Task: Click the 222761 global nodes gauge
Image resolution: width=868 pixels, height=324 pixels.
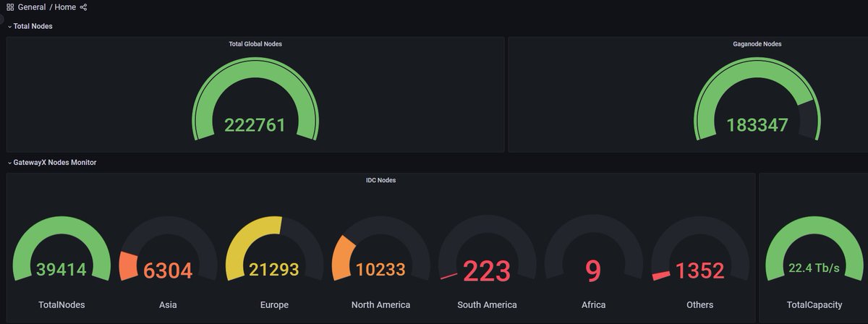Action: (255, 101)
